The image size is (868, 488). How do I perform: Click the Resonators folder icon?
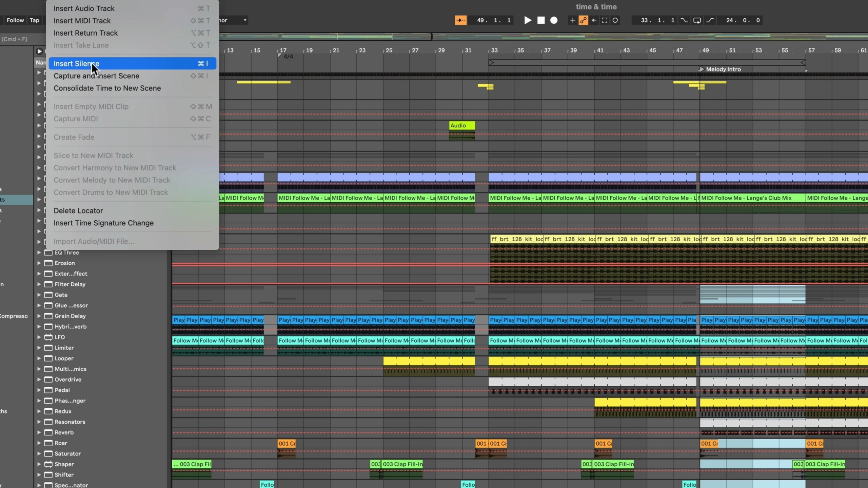(48, 422)
